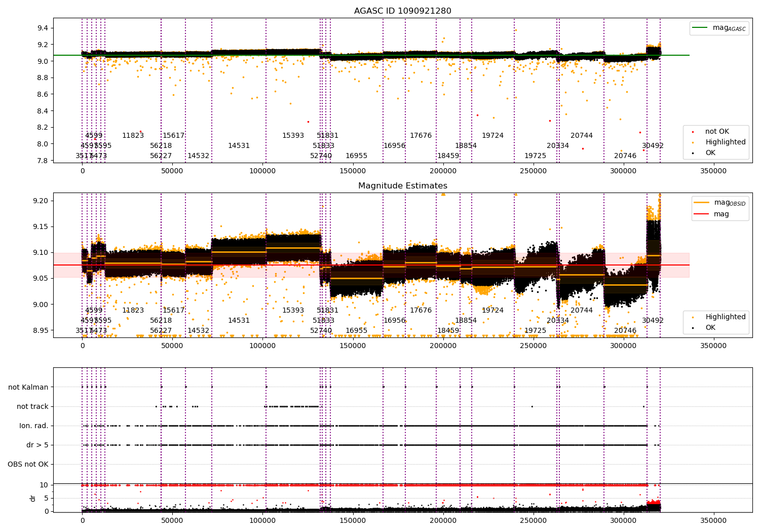760x532 pixels.
Task: Click obsid label 19725 in top plot
Action: click(535, 156)
